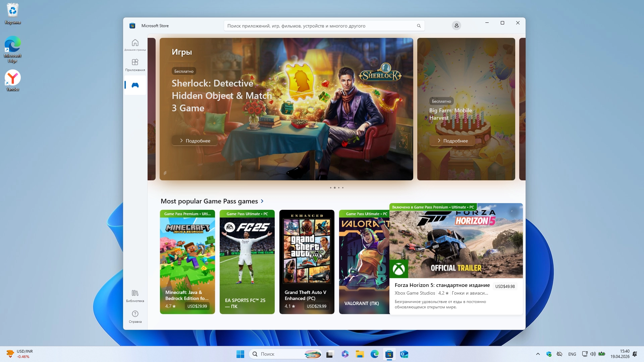
Task: Click the Microsoft Store logo icon
Action: (132, 26)
